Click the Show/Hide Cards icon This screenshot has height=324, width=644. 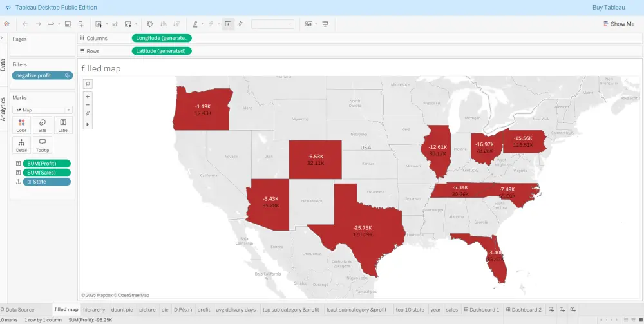click(x=309, y=24)
